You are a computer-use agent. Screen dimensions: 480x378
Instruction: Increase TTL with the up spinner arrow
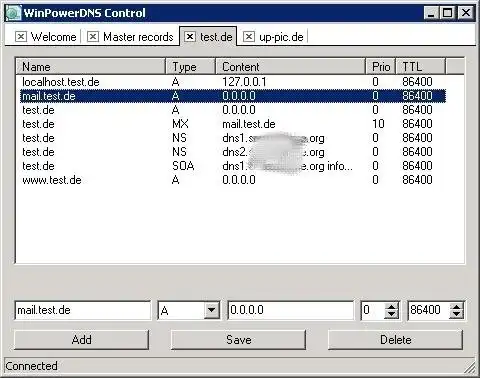point(456,306)
